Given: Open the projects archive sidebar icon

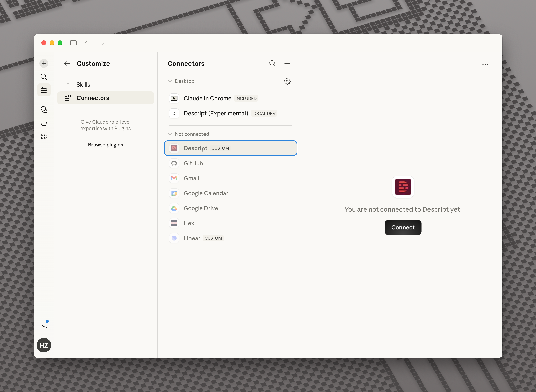Looking at the screenshot, I should 44,123.
